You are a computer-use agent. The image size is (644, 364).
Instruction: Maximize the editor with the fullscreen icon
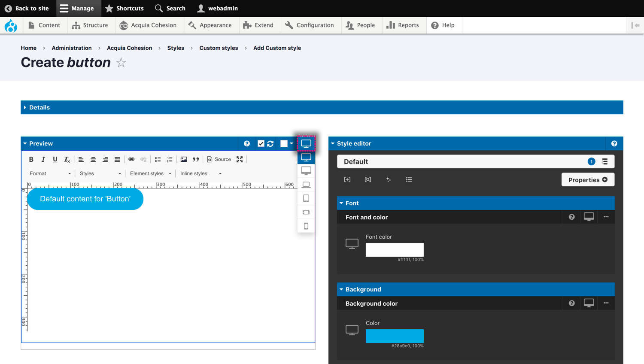240,159
